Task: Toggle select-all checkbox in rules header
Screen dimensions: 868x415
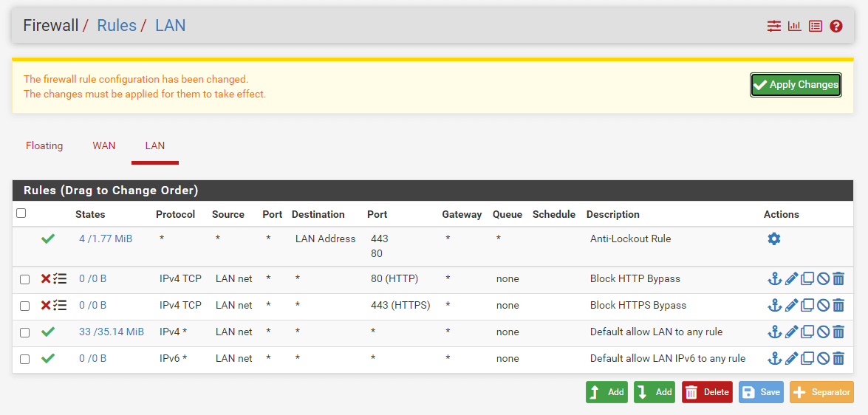Action: (21, 213)
